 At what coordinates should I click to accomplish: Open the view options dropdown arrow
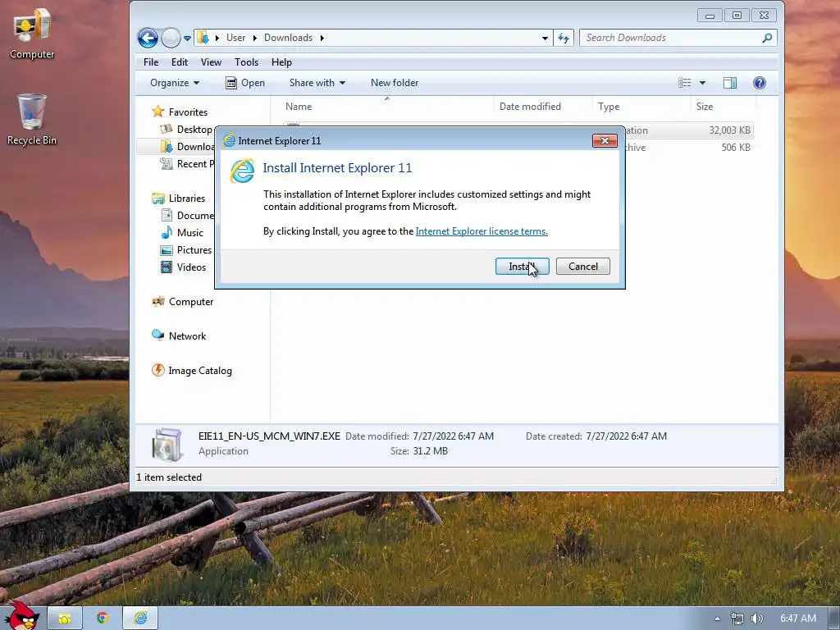[x=702, y=83]
